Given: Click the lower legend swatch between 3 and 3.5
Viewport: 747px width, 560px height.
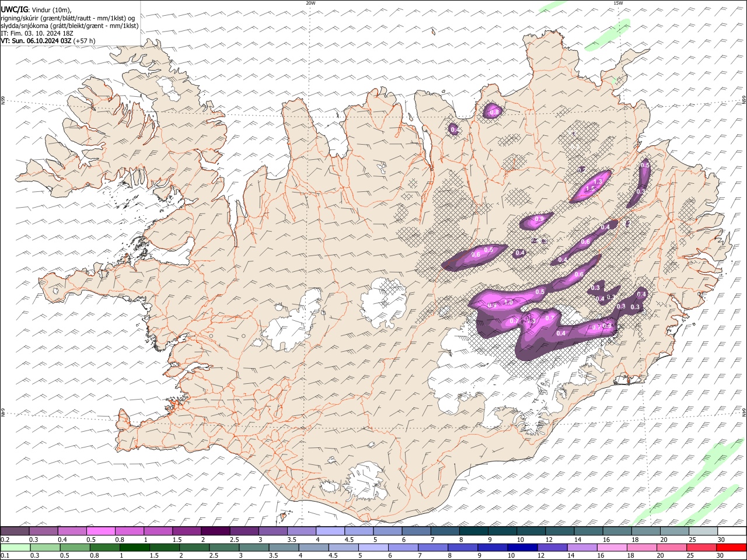Looking at the screenshot, I should tap(254, 547).
